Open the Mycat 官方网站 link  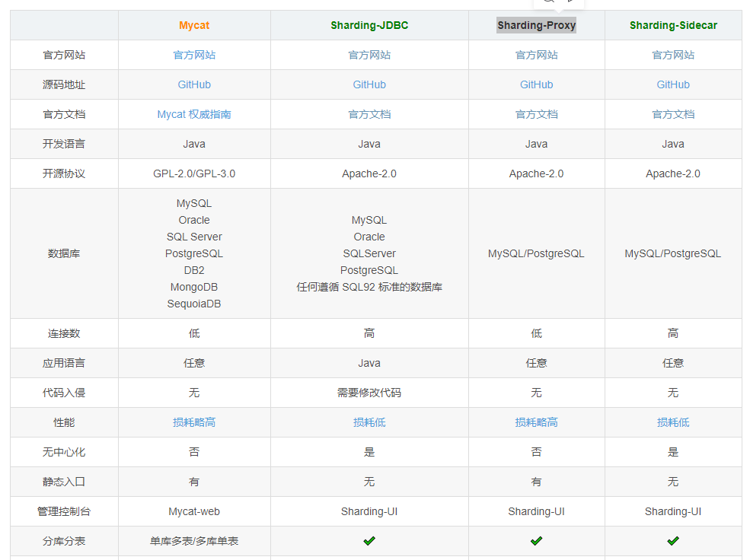[194, 55]
